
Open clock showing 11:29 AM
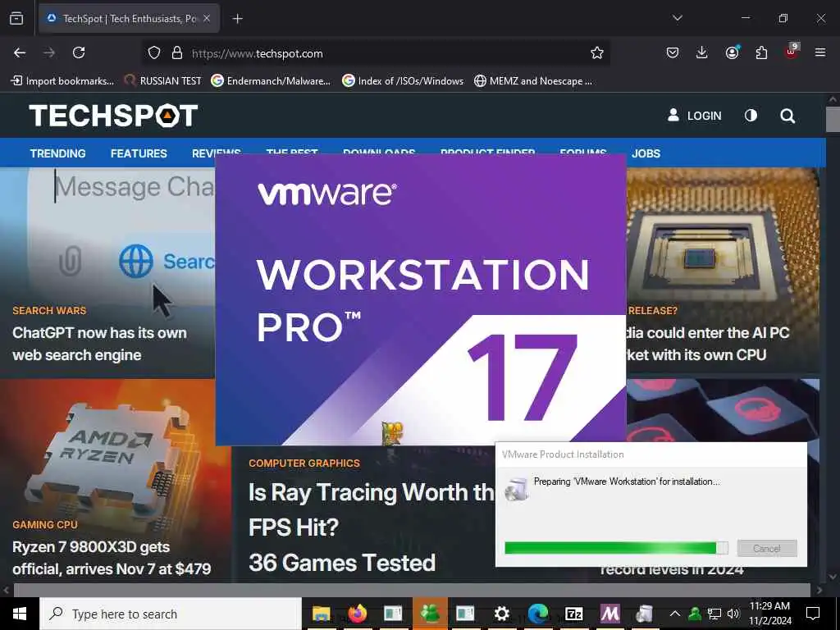769,614
